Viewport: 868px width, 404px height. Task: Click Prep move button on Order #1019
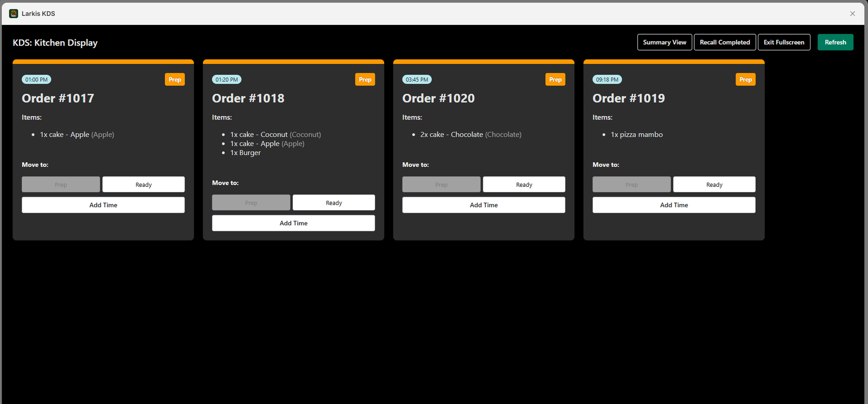tap(631, 185)
